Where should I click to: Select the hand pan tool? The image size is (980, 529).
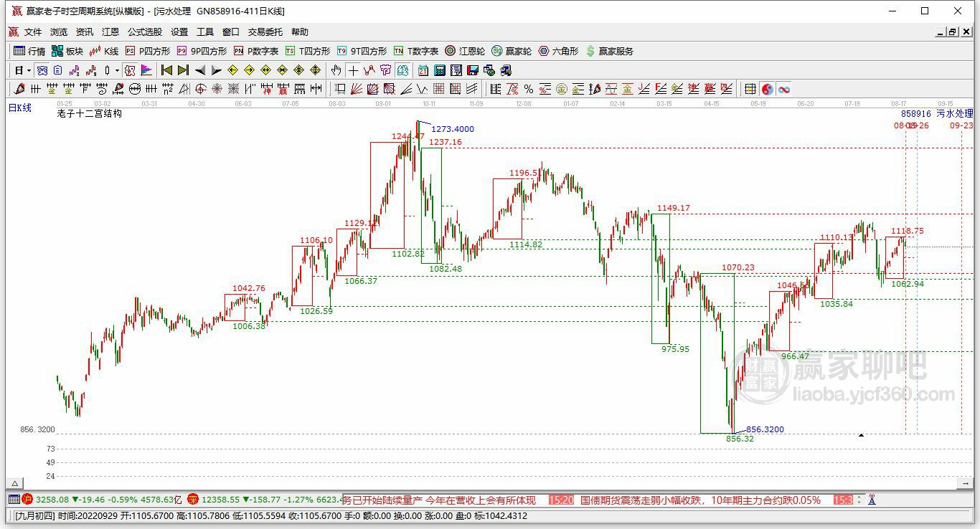coord(336,70)
